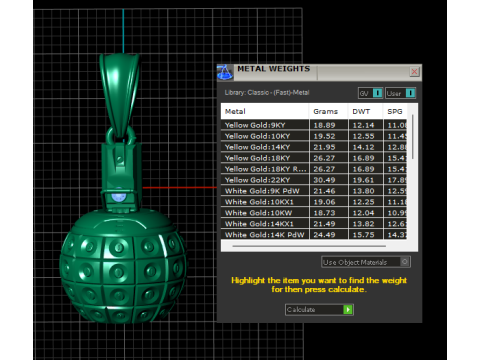Select the White Gold:9K PdW row
The image size is (480, 360).
pos(314,191)
